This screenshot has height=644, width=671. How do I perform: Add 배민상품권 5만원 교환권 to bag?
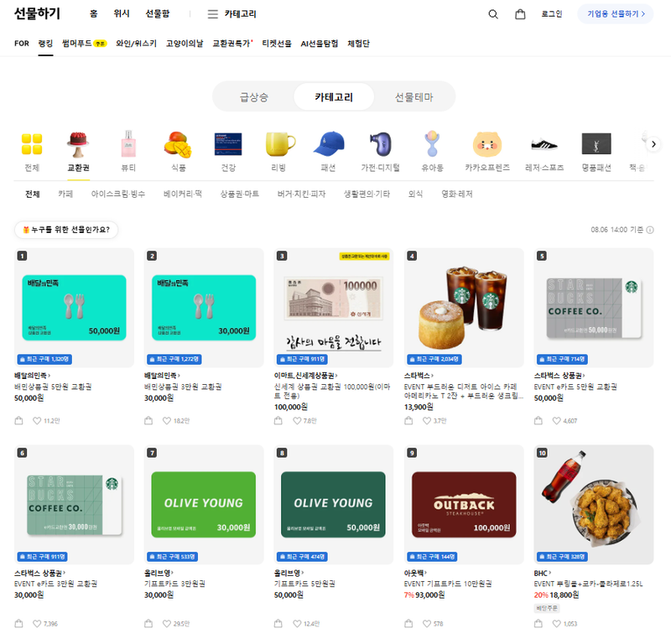click(x=18, y=421)
